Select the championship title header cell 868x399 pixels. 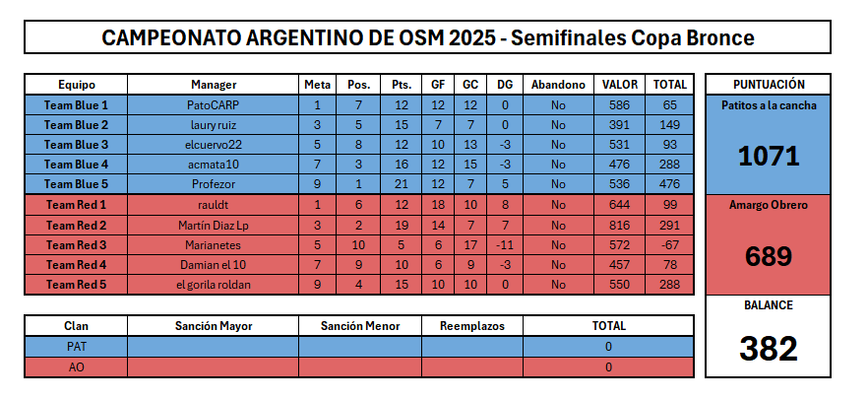pyautogui.click(x=427, y=37)
